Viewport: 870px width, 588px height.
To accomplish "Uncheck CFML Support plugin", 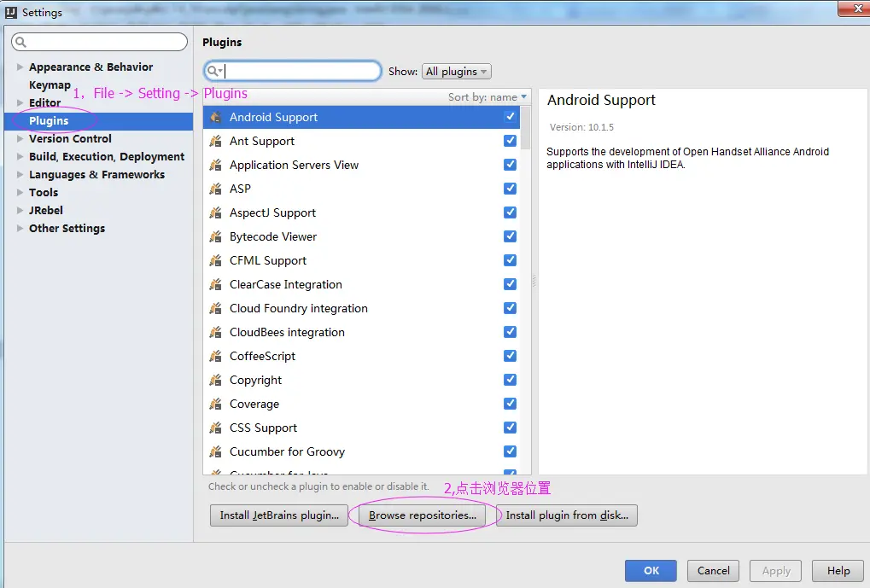I will tap(510, 259).
